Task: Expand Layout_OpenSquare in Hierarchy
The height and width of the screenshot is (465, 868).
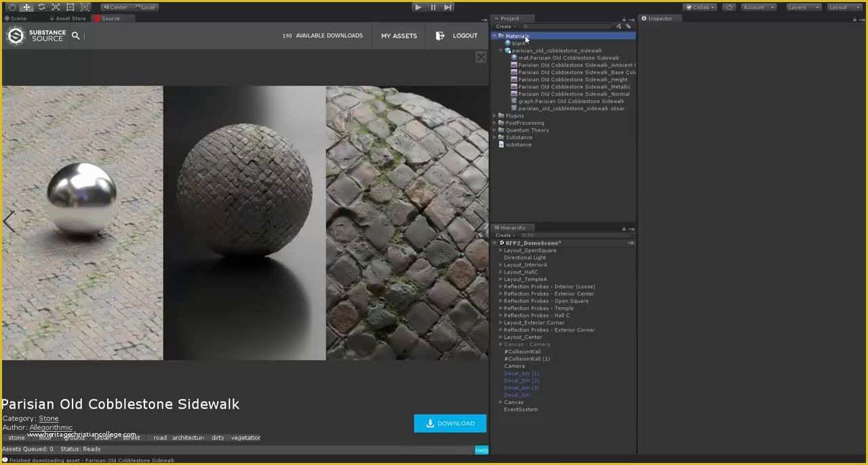Action: click(x=501, y=250)
